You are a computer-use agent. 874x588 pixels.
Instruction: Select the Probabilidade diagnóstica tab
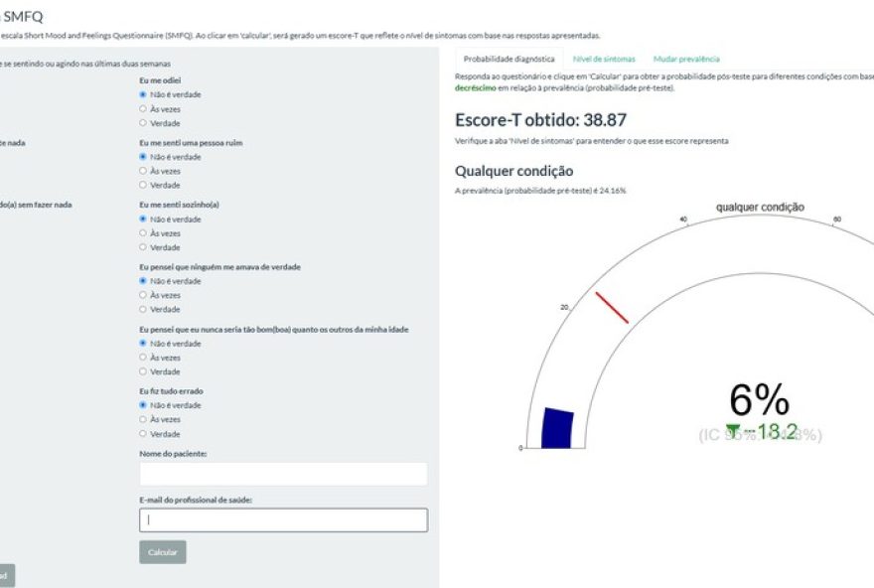tap(510, 59)
